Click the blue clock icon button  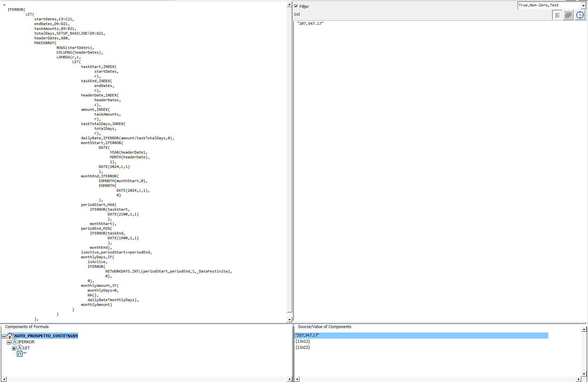pos(580,15)
